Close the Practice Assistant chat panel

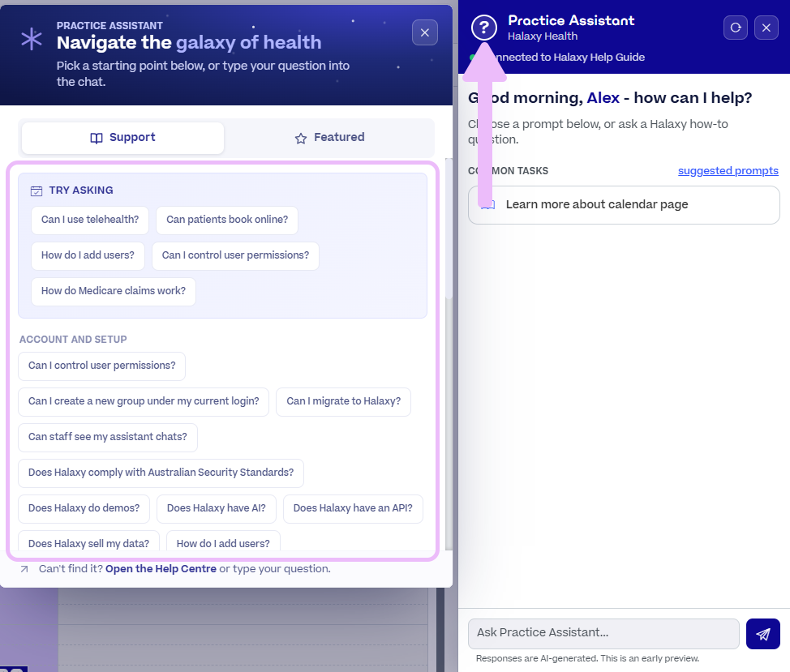(x=766, y=28)
